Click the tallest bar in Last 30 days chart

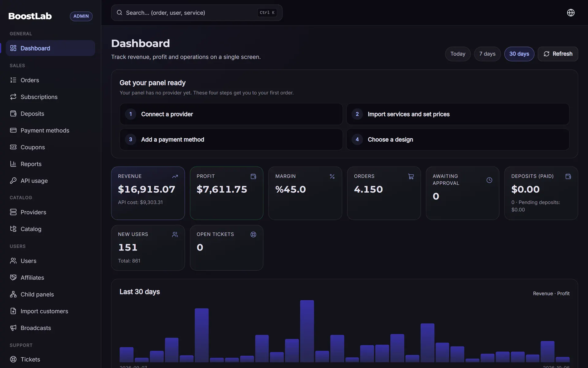coord(307,331)
